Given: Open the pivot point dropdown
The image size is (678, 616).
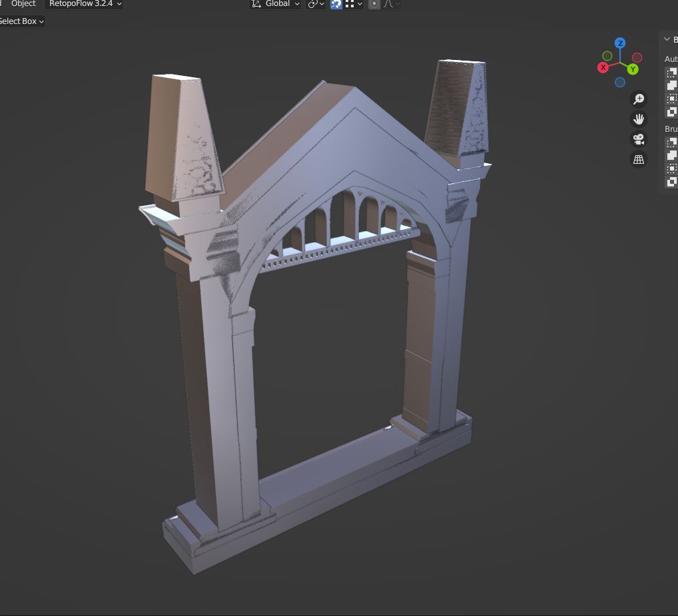Looking at the screenshot, I should (x=316, y=4).
